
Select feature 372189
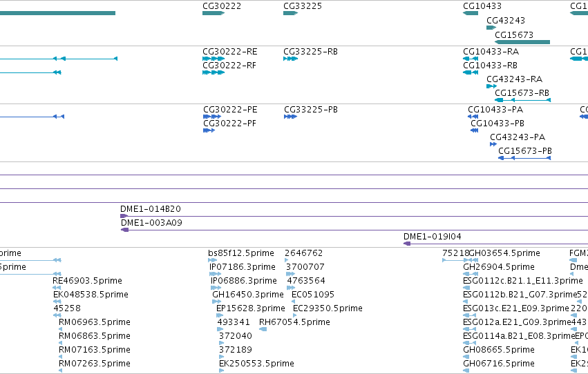click(x=236, y=350)
